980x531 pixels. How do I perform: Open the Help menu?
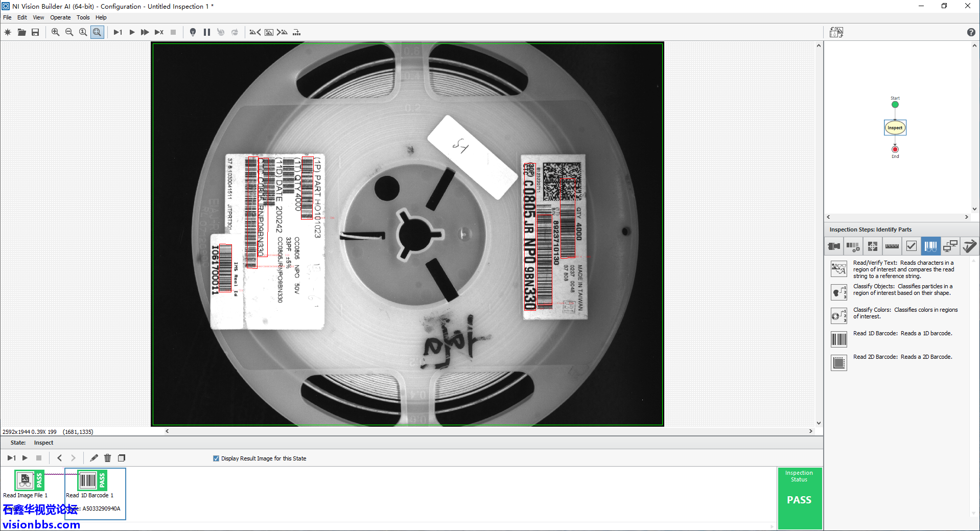101,17
